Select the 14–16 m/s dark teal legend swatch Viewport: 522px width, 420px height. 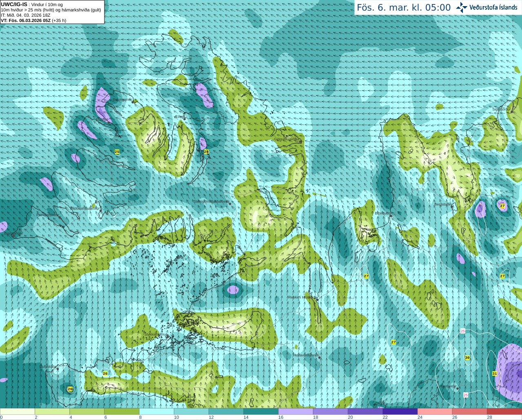(261, 411)
